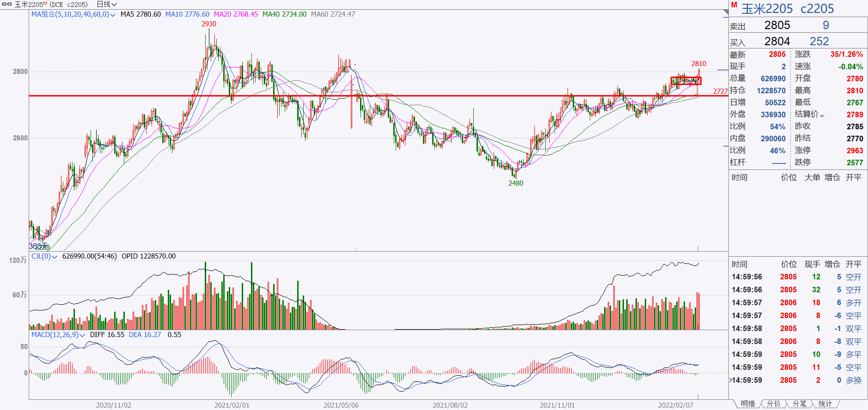The image size is (868, 410).
Task: Click the 最高 value 2810
Action: (x=855, y=90)
